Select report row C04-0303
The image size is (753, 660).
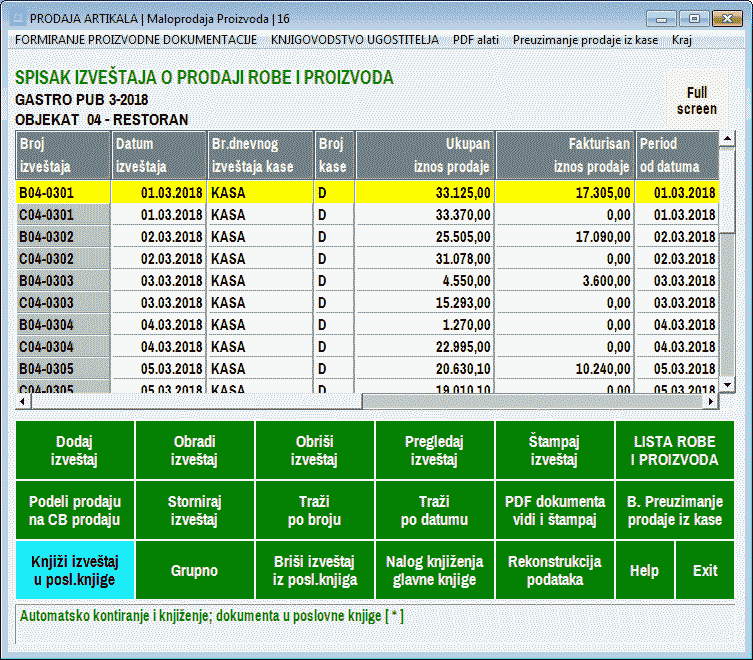point(367,303)
